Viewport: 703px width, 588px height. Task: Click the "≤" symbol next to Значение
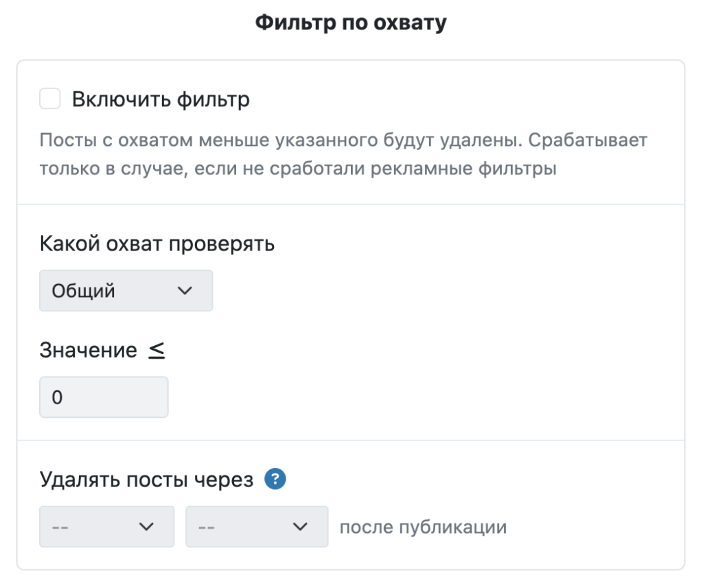tap(157, 351)
